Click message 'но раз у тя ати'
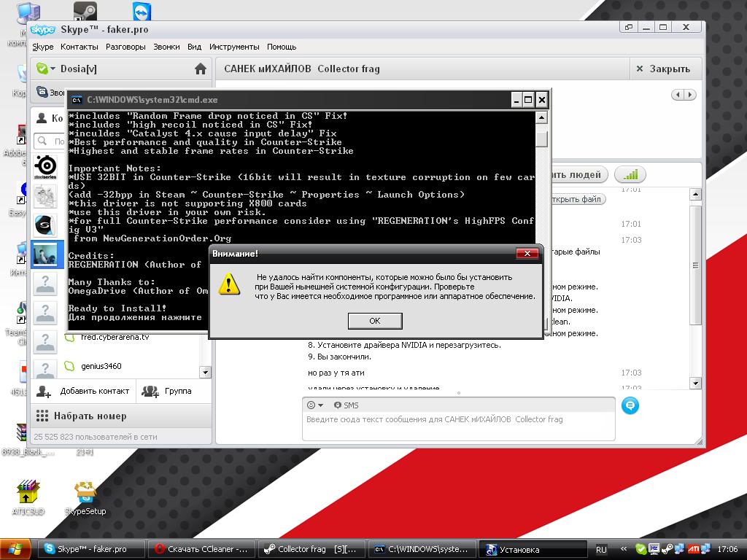 point(336,373)
